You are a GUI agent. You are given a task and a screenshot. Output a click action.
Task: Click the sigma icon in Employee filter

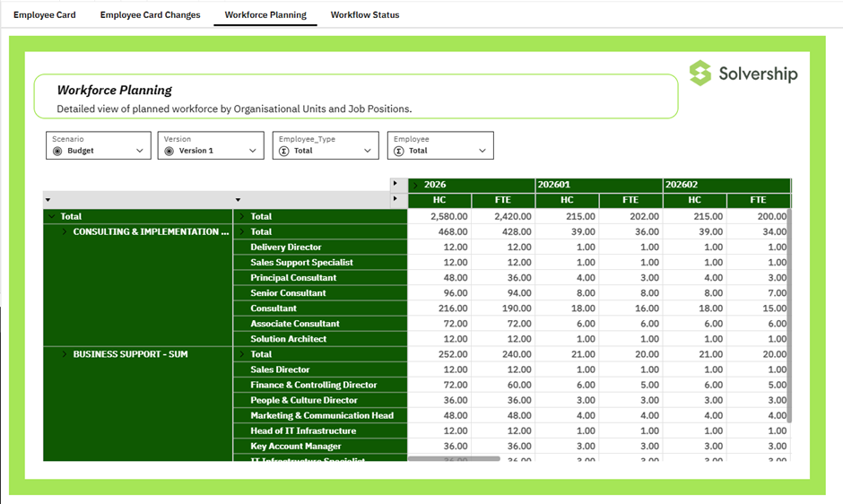point(399,152)
